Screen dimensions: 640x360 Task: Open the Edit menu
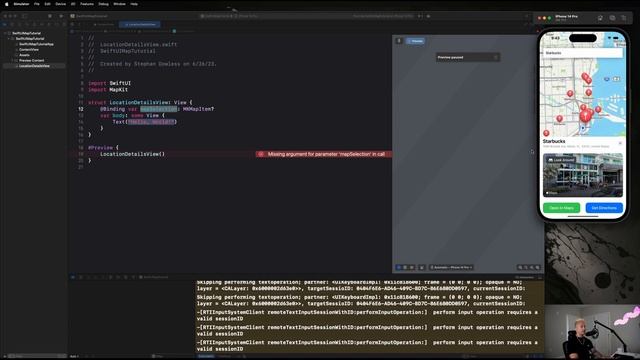click(47, 4)
